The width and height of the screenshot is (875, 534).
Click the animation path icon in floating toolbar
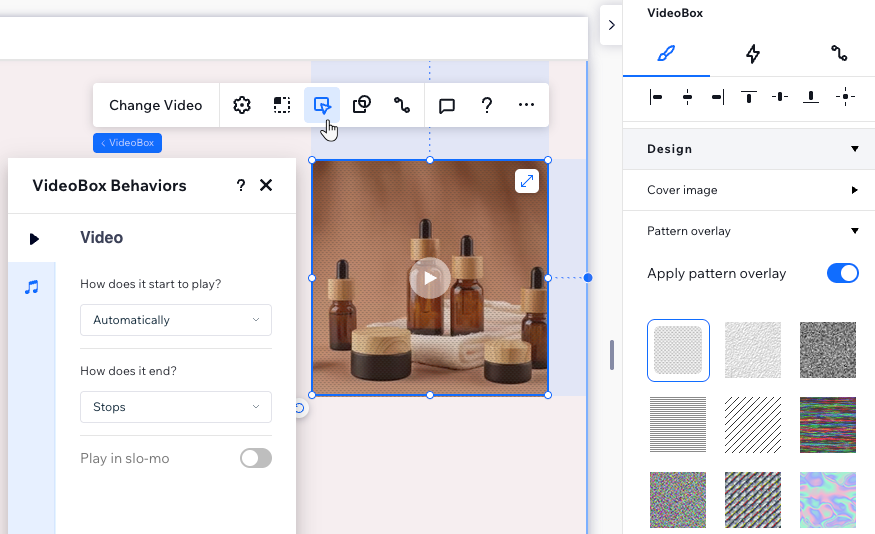[402, 105]
